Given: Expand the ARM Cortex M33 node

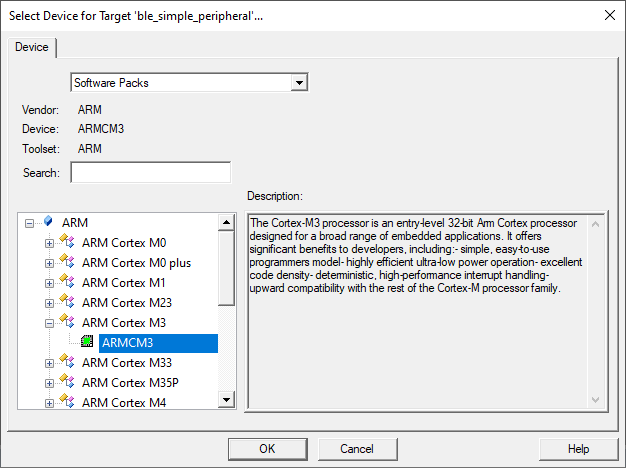Looking at the screenshot, I should (x=49, y=363).
